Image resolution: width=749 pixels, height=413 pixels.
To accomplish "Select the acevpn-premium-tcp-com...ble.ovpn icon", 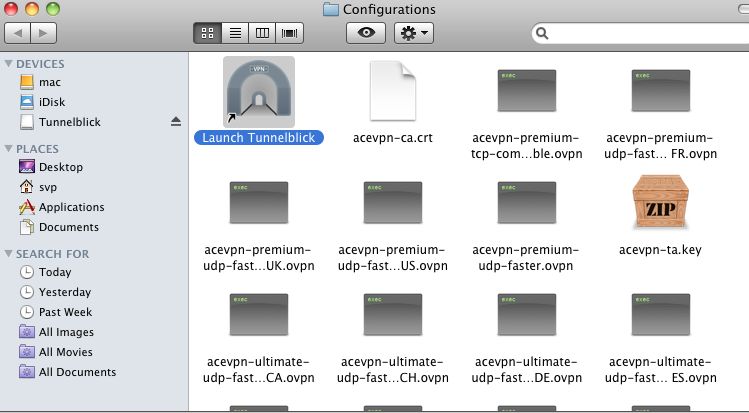I will [526, 91].
